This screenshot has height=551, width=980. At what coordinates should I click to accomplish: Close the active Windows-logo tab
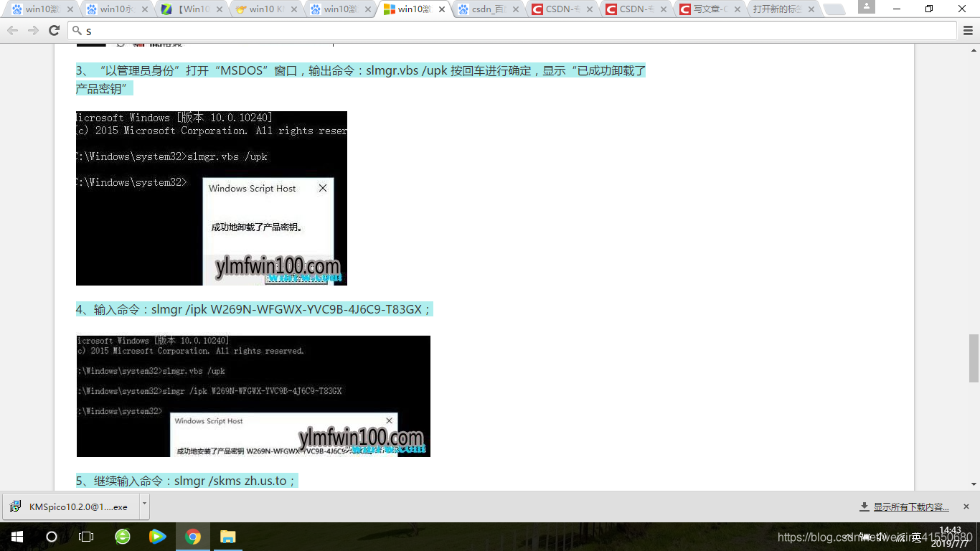coord(442,9)
